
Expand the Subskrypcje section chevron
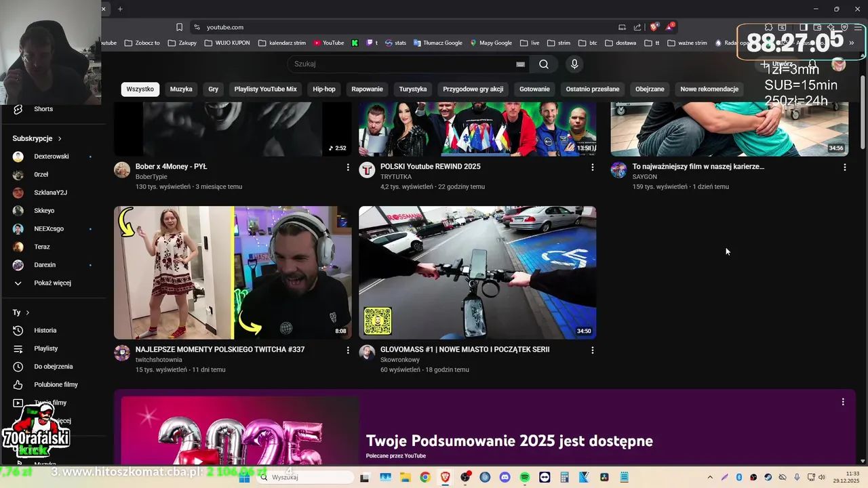click(x=60, y=138)
